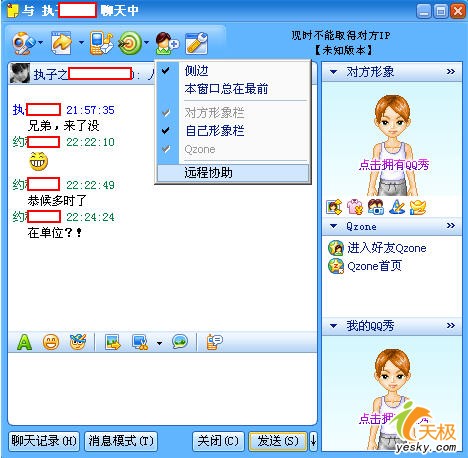Click the webcam video chat icon

pyautogui.click(x=23, y=43)
